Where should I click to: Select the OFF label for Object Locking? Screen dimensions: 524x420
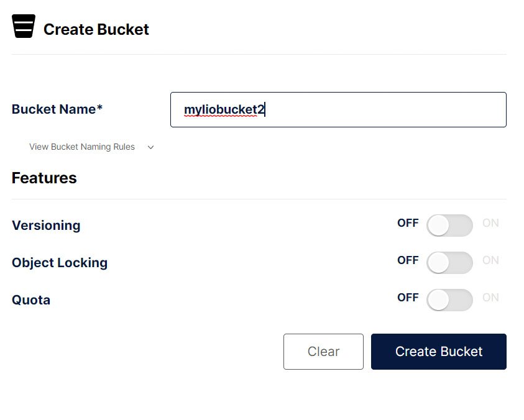click(408, 260)
